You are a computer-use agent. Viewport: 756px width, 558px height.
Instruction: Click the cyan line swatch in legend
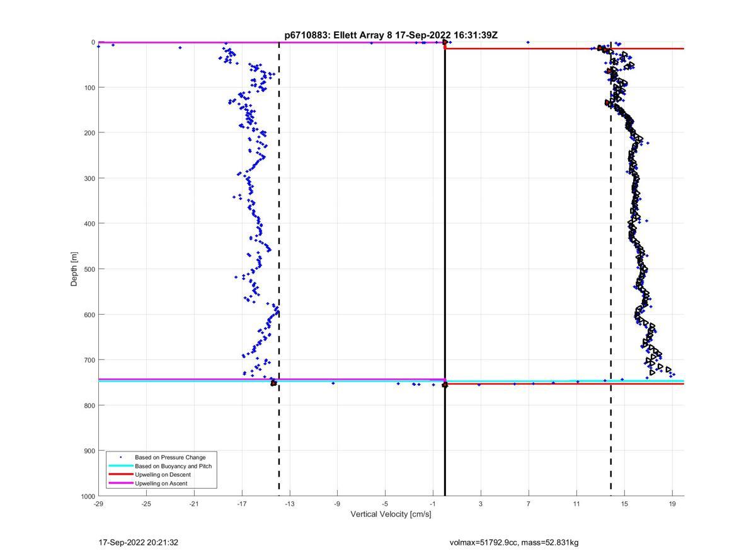pyautogui.click(x=120, y=466)
